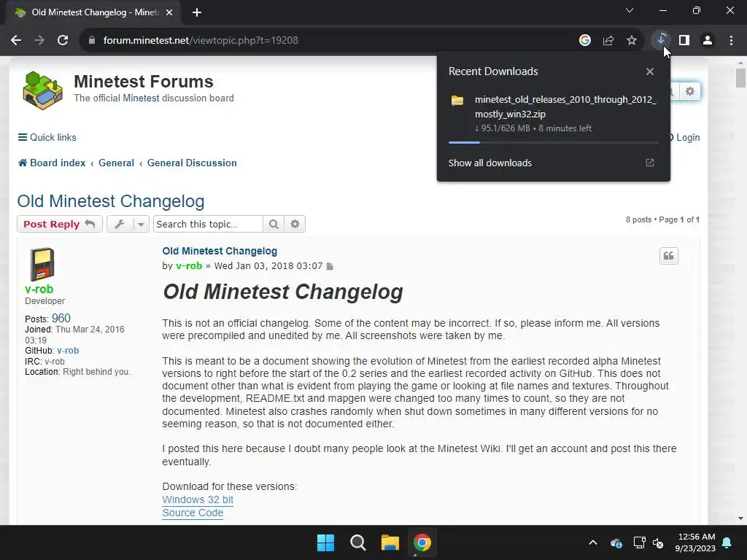The width and height of the screenshot is (747, 560).
Task: Click the page vertical scrollbar thumb
Action: [x=740, y=78]
